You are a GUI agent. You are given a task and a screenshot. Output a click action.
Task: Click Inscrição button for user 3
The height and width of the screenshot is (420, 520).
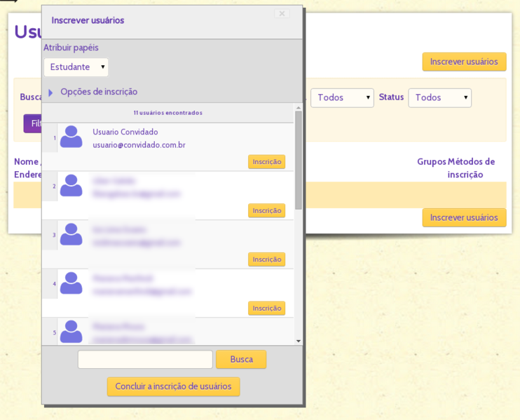click(266, 259)
